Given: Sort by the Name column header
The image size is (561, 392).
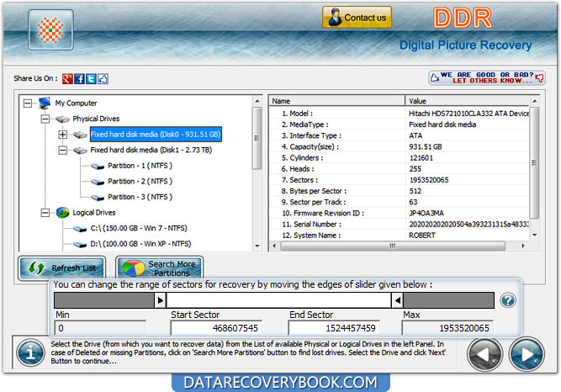Looking at the screenshot, I should point(337,101).
